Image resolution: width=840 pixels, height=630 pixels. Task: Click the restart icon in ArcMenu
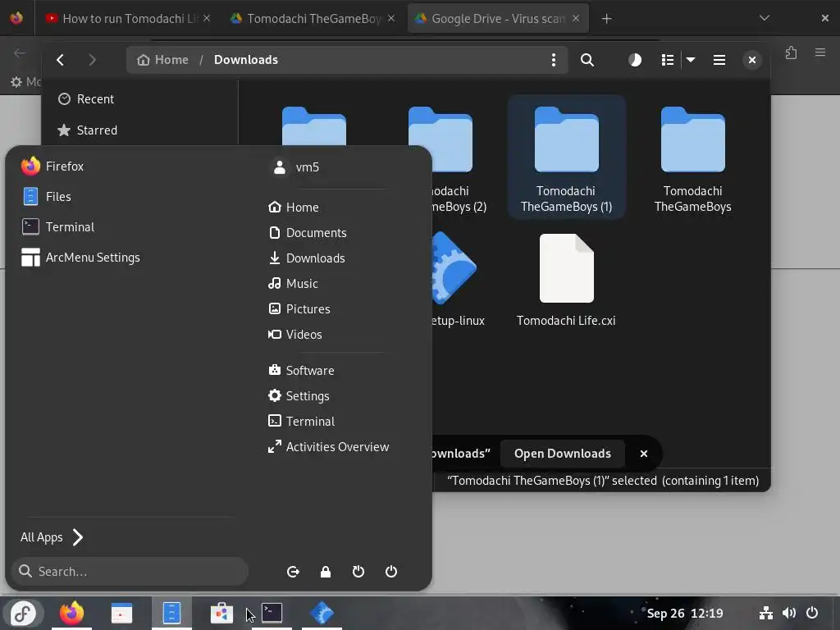358,572
